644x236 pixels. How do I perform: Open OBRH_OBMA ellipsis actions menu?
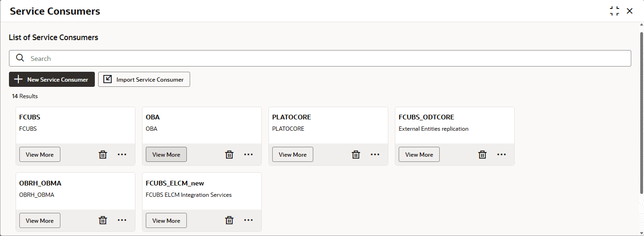tap(122, 220)
